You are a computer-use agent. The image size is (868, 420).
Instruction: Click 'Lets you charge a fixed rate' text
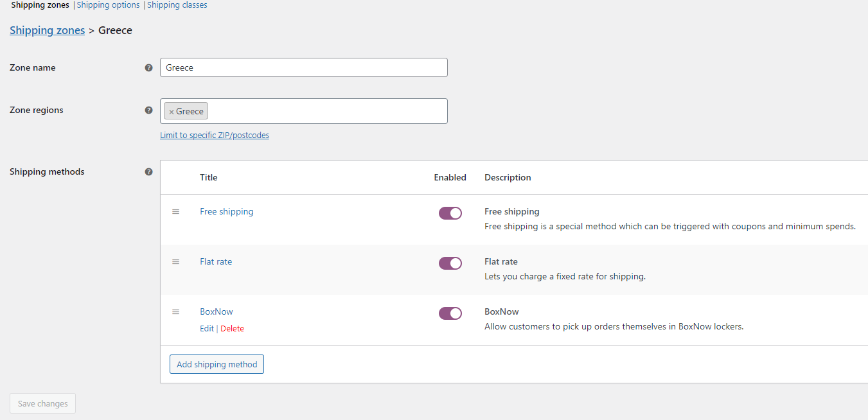click(x=565, y=276)
